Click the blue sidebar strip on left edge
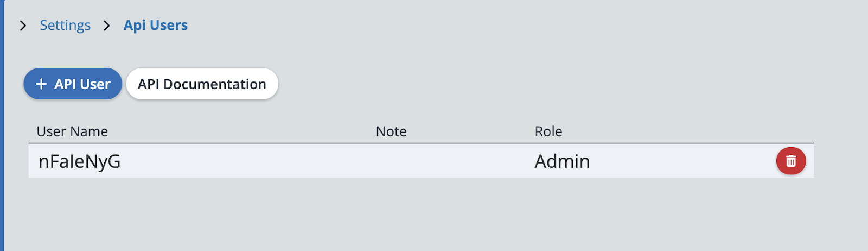Viewport: 868px width, 251px height. (x=2, y=125)
